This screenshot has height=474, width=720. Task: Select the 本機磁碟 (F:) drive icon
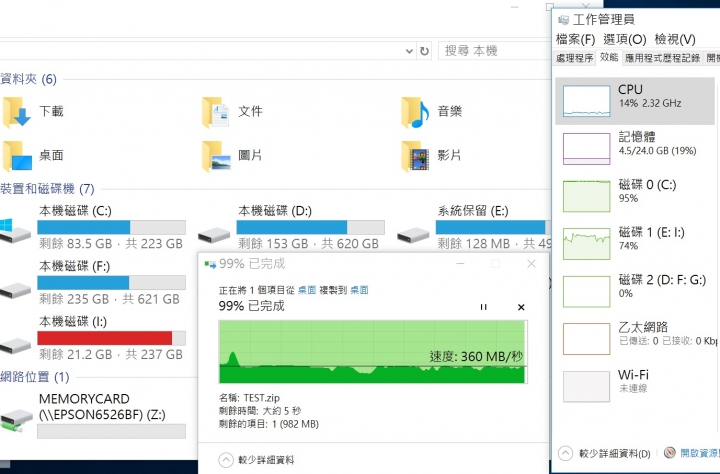[15, 290]
